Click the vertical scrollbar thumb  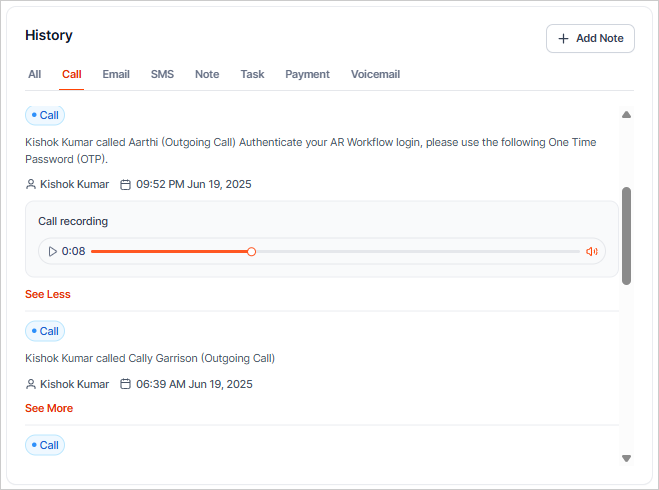click(626, 235)
